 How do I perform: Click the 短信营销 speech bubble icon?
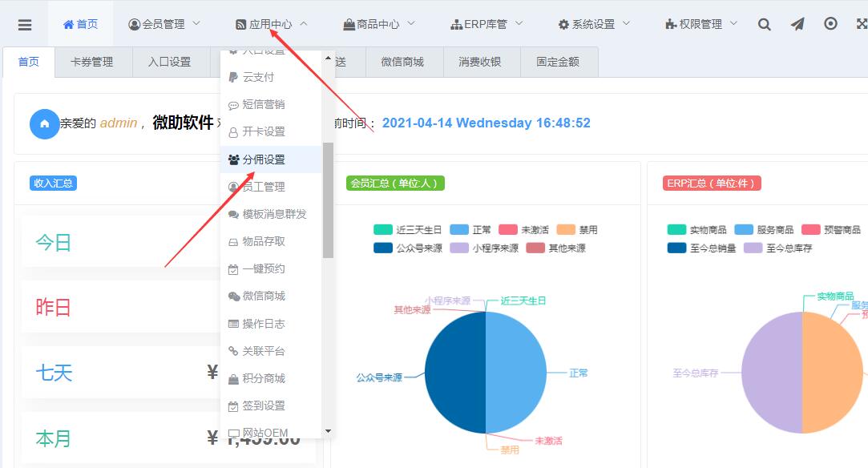233,105
